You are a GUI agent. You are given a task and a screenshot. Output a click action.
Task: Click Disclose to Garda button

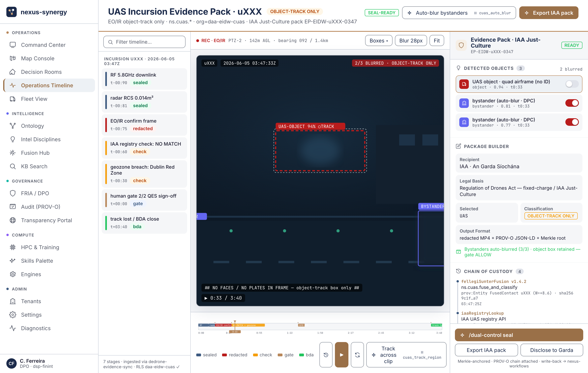(x=551, y=350)
